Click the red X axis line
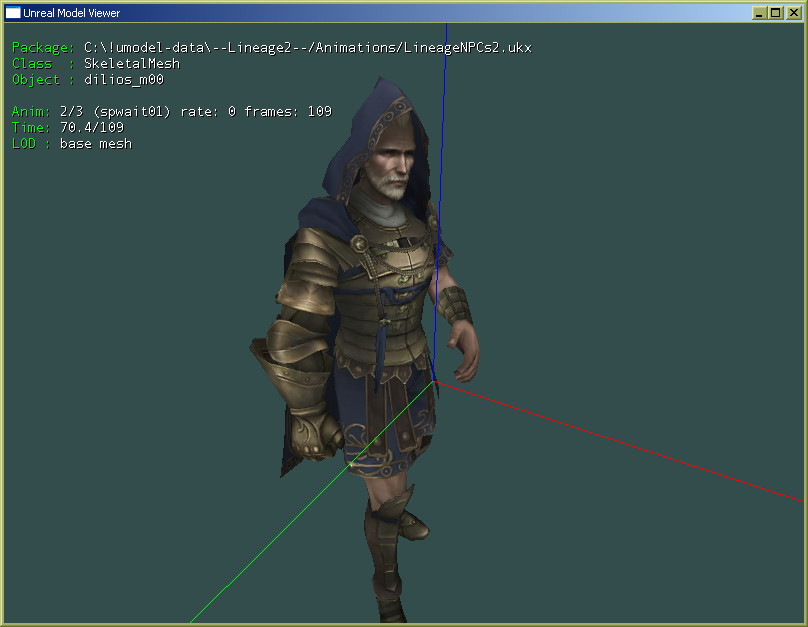The height and width of the screenshot is (627, 808). (618, 441)
